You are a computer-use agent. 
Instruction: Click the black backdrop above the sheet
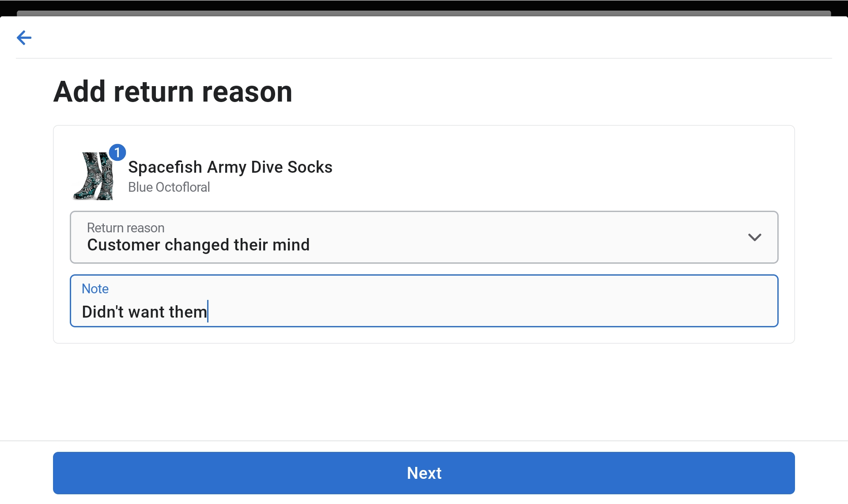[x=424, y=4]
